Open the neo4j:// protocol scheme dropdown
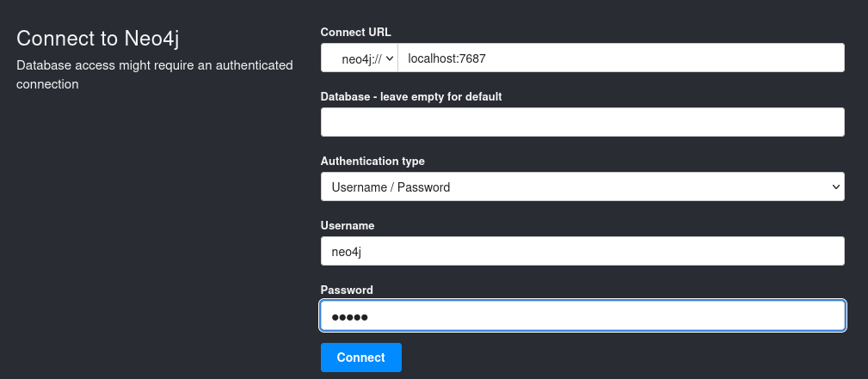 [360, 58]
